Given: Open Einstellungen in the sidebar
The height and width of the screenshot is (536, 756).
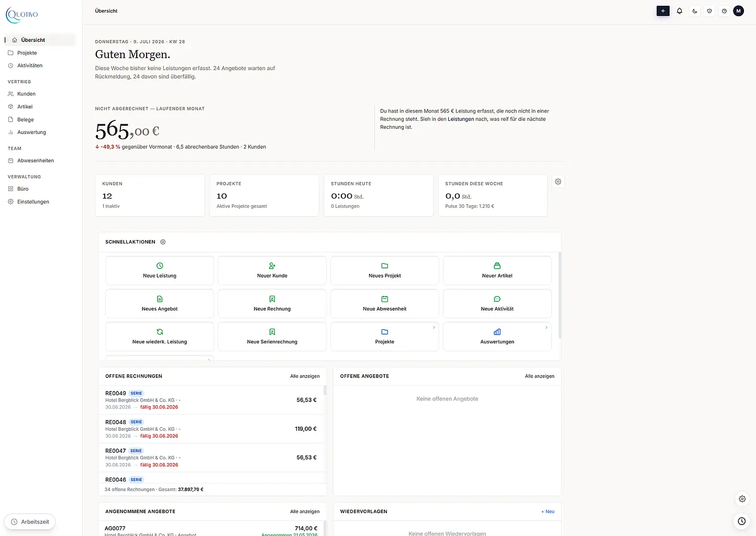Looking at the screenshot, I should 40,202.
